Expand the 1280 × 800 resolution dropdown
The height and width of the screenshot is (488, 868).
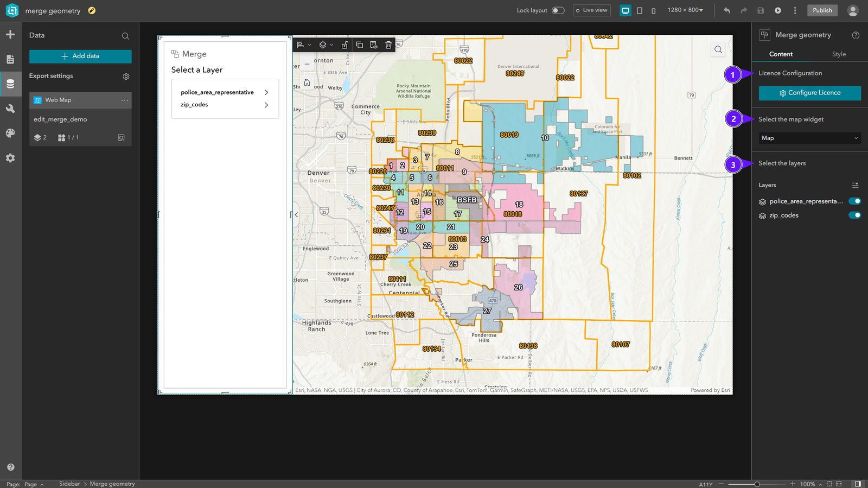click(685, 10)
